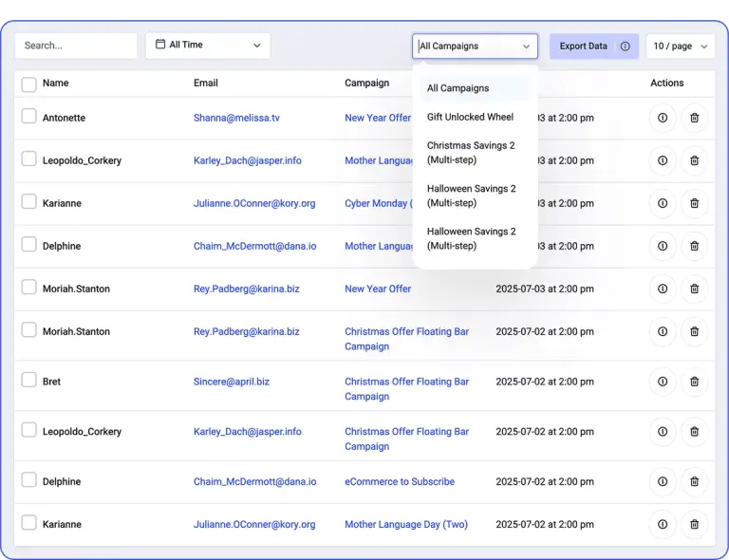Click Bret name cell
The height and width of the screenshot is (560, 729).
pyautogui.click(x=51, y=382)
